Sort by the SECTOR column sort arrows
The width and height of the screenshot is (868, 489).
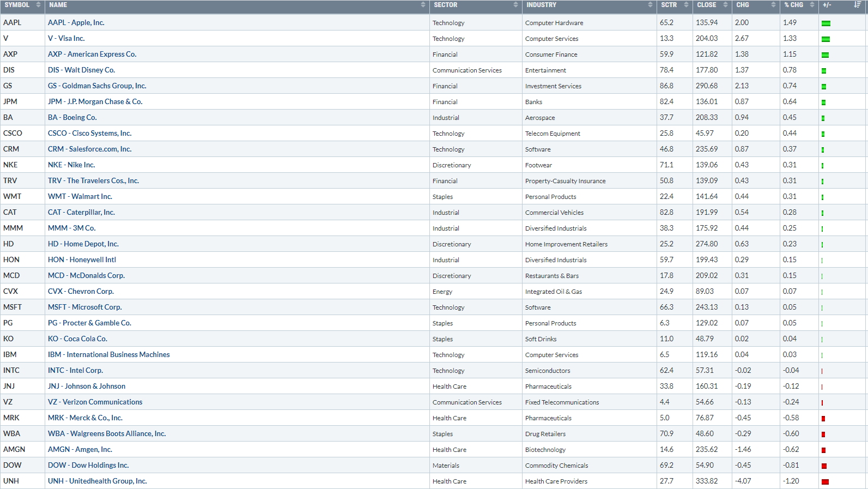click(515, 5)
